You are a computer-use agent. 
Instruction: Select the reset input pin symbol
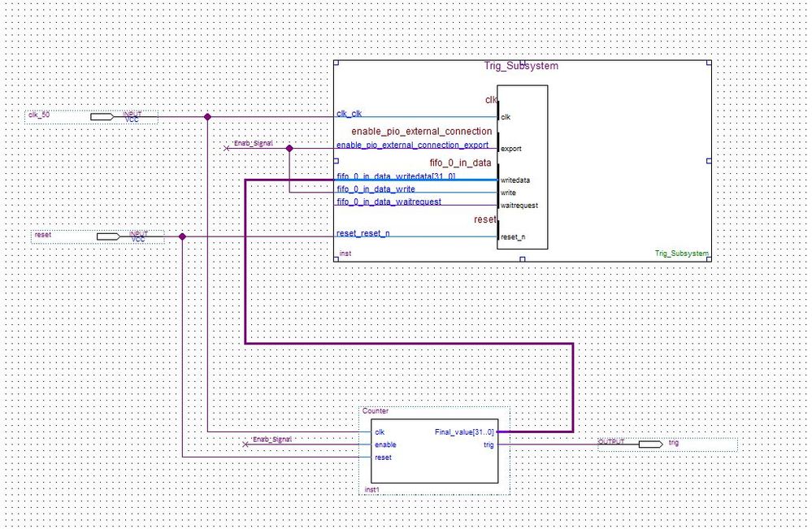[x=107, y=236]
